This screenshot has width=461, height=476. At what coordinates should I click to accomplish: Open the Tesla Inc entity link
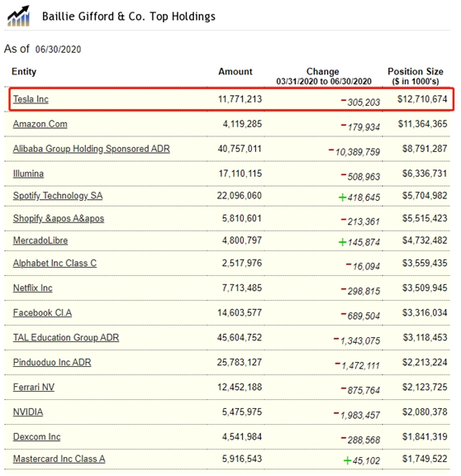31,99
